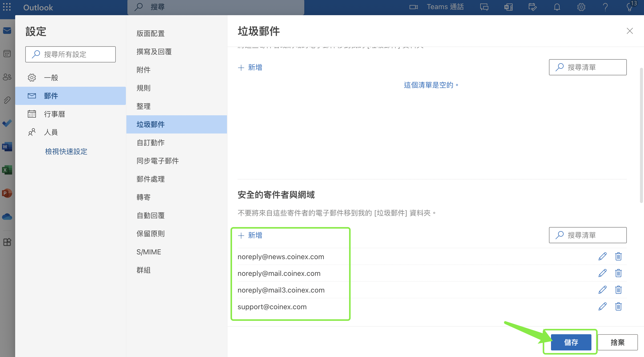Delete noreply@mail3.coinex.com entry
644x357 pixels.
[618, 290]
